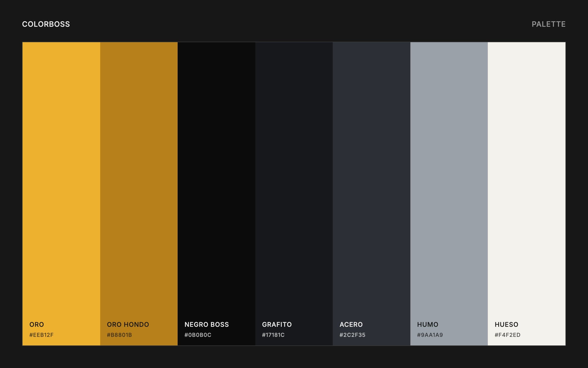Select the hex code #2C2F35

coord(352,335)
